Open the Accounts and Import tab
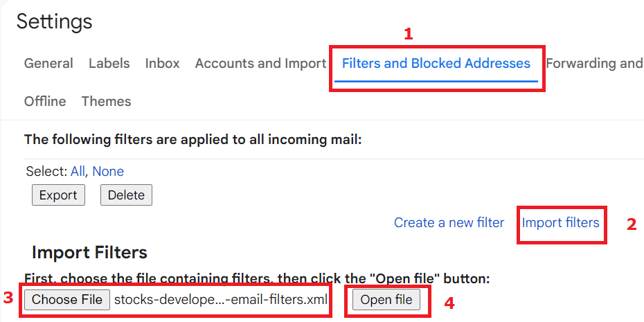Viewport: 644px width, 322px height. 260,63
